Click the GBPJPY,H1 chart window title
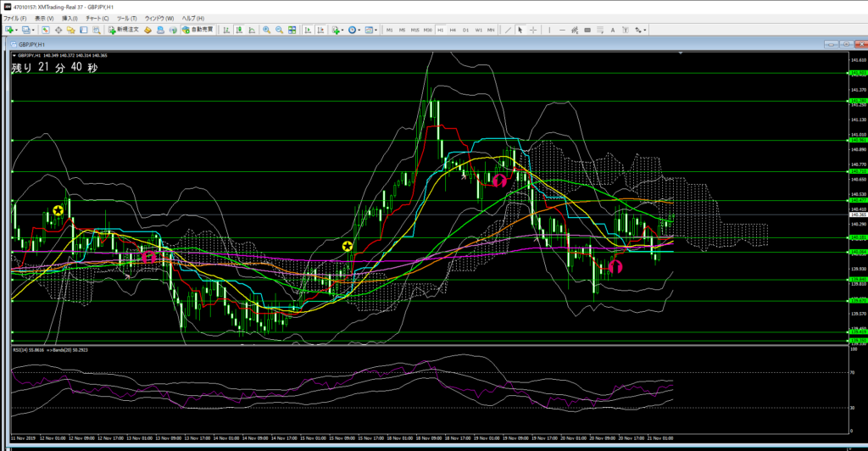The image size is (868, 451). click(31, 44)
